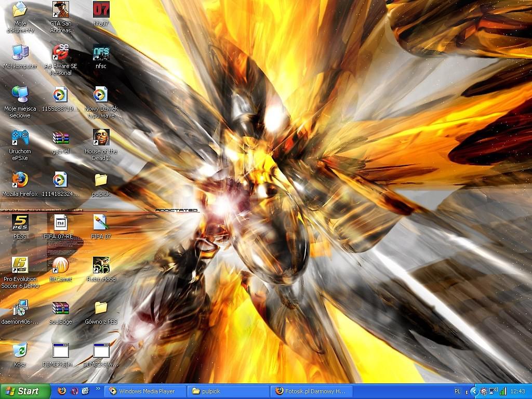Select the daemon406 installer icon

click(x=20, y=312)
